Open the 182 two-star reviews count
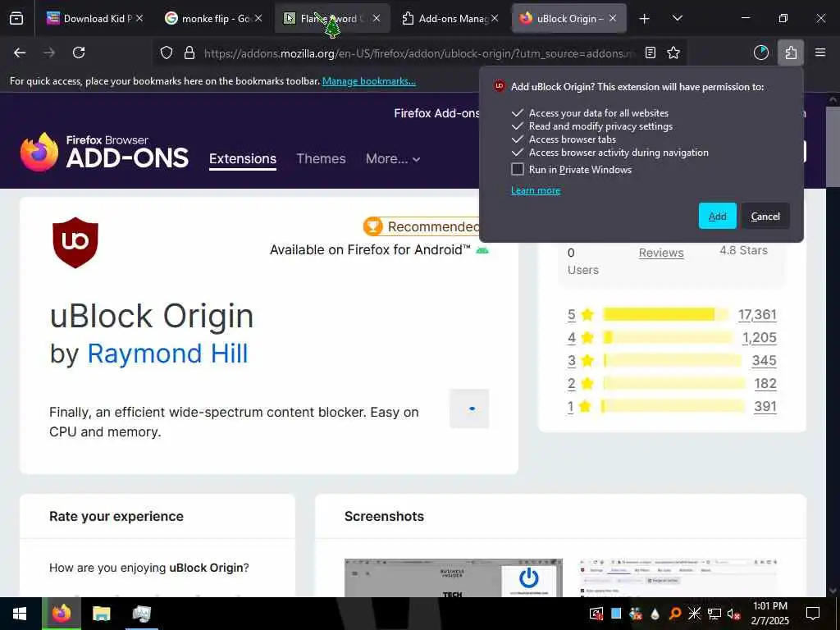This screenshot has height=630, width=840. [765, 384]
